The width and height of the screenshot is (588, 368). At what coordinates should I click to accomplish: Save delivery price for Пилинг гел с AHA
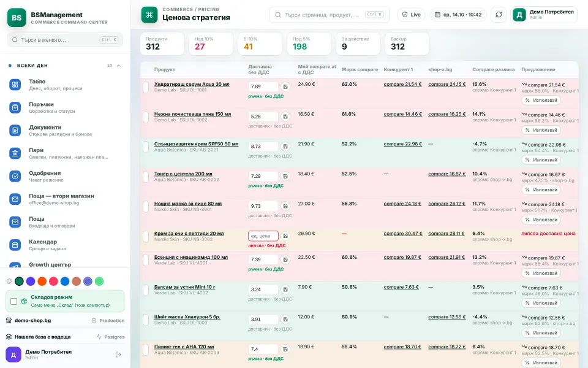285,349
